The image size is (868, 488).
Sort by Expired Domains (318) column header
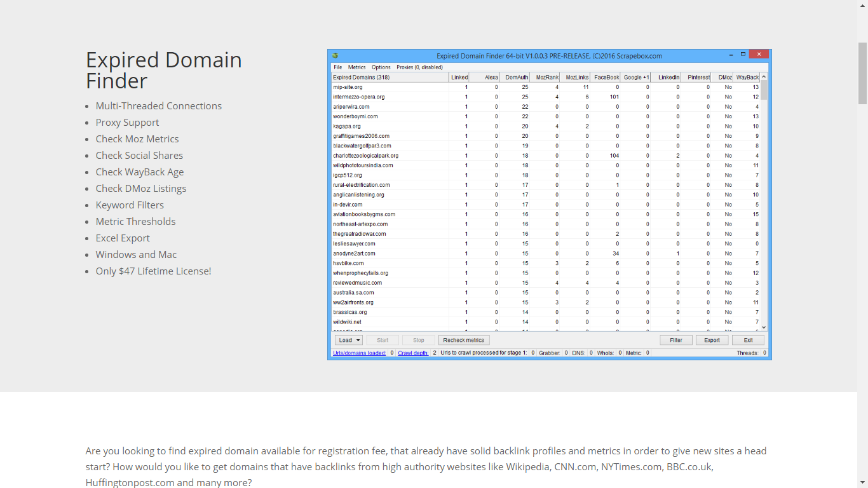pos(390,77)
